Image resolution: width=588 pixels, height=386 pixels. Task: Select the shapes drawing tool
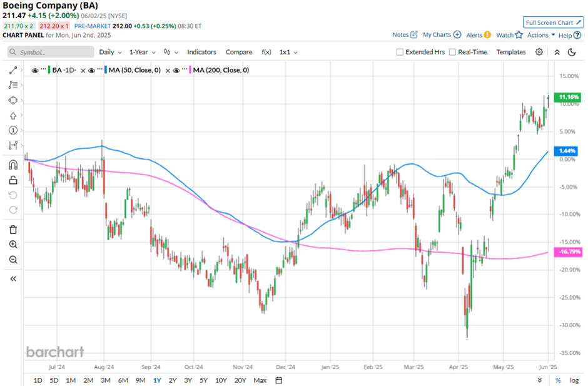(13, 100)
